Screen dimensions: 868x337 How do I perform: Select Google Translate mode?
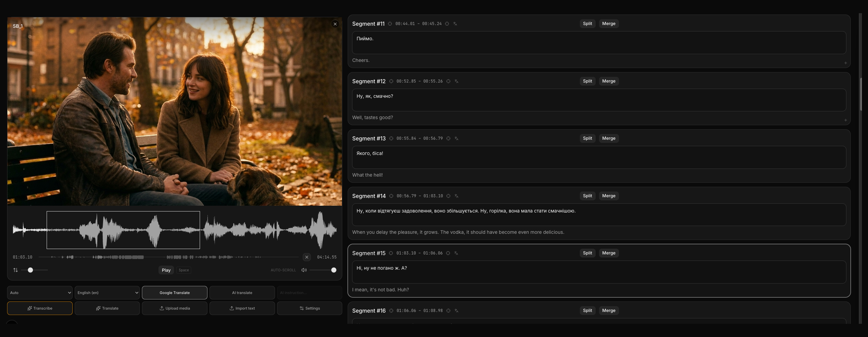(175, 293)
